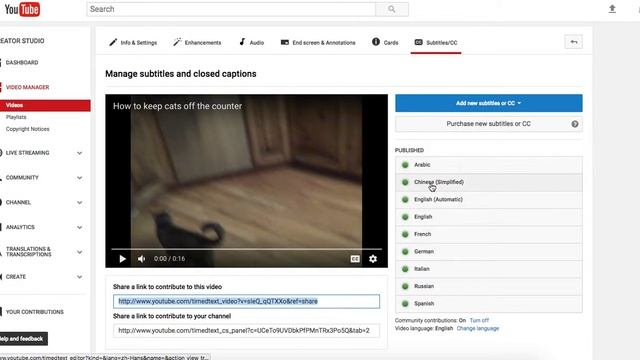Expand the Create section
Image resolution: width=640 pixels, height=360 pixels.
tap(80, 277)
